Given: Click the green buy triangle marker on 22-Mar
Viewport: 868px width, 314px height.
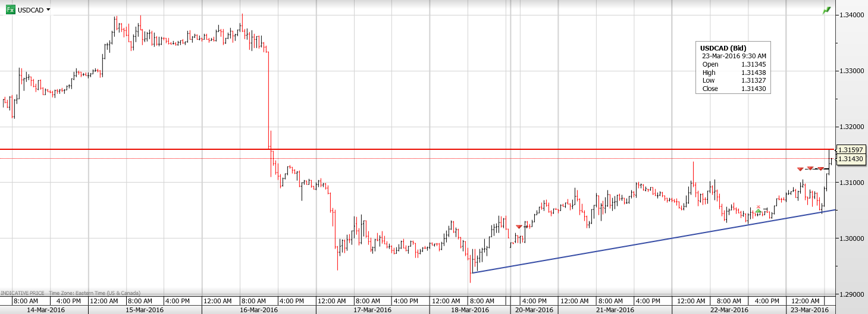Looking at the screenshot, I should click(x=758, y=212).
